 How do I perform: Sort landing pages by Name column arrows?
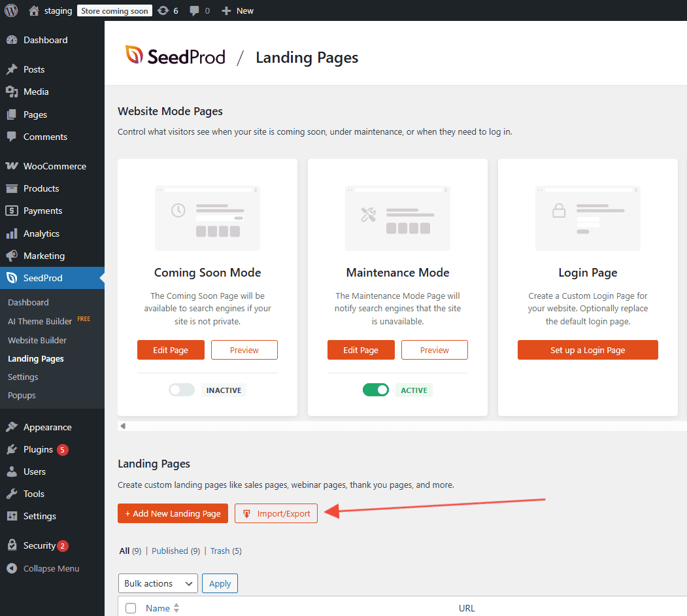coord(176,608)
